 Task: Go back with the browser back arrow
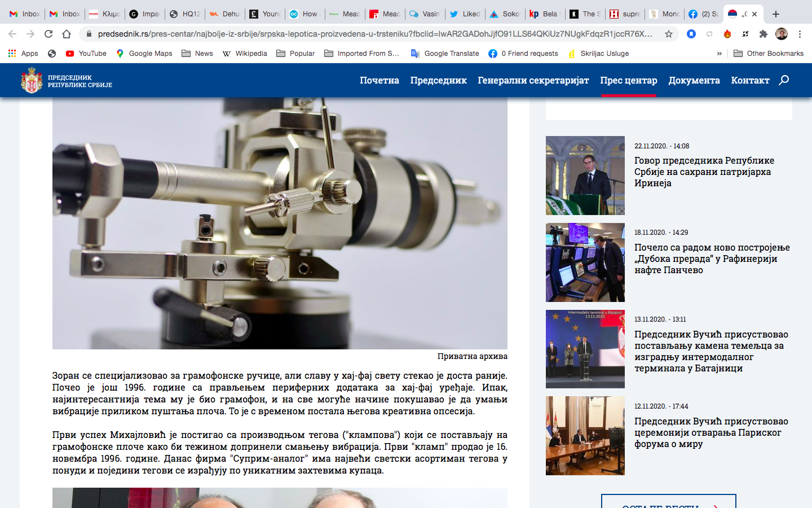12,34
